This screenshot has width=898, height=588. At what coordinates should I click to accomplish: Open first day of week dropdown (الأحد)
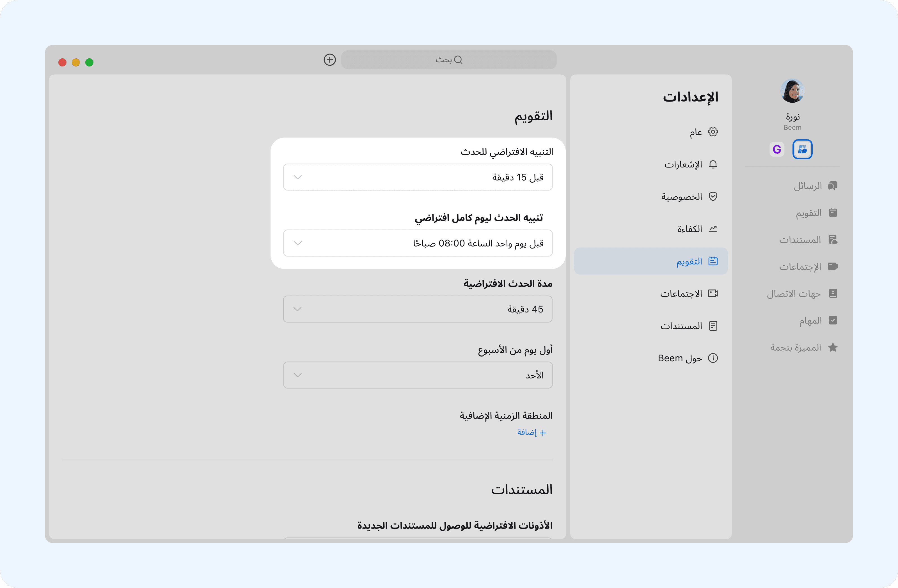coord(418,375)
